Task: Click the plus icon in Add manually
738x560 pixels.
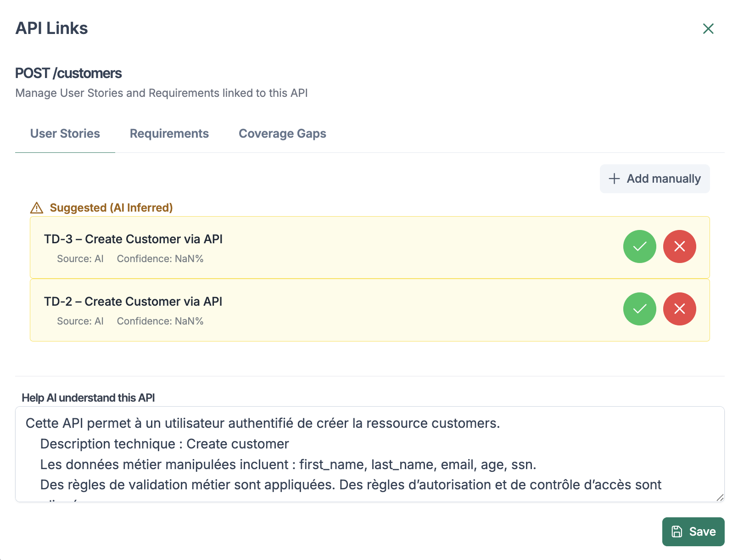Action: (x=614, y=179)
